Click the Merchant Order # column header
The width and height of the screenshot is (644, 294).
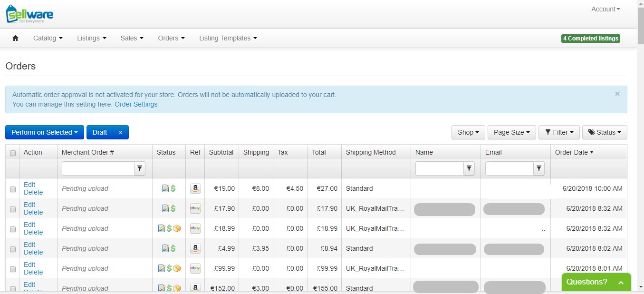[x=88, y=152]
